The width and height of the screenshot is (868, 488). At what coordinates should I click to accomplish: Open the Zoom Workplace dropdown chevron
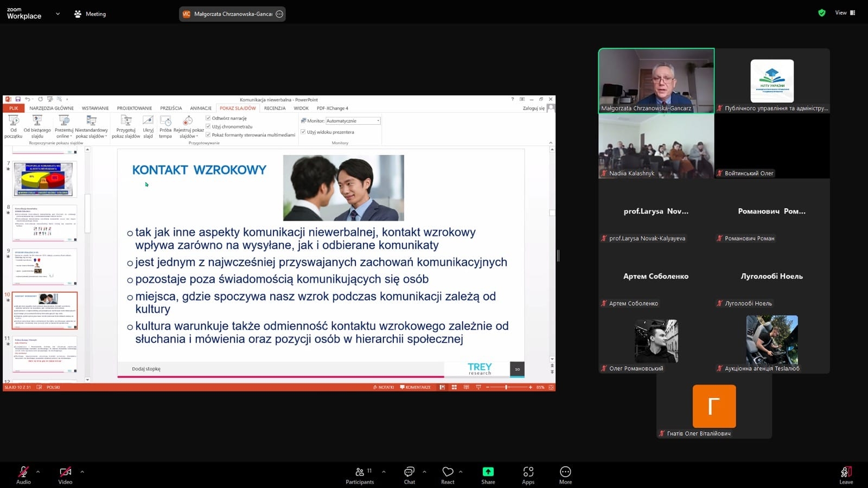click(58, 14)
